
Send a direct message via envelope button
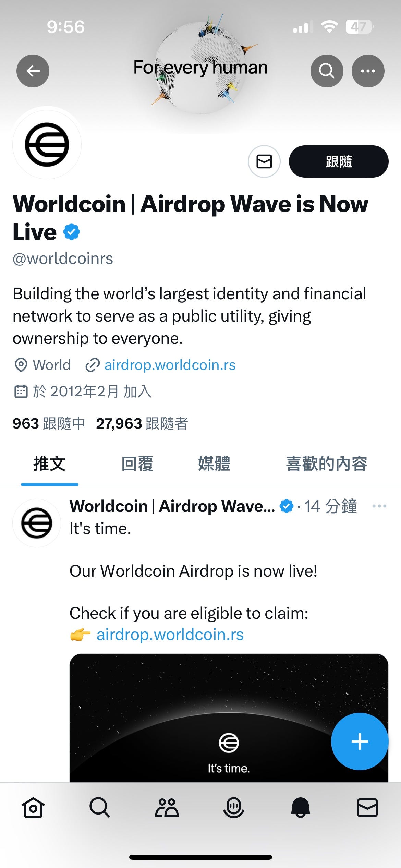coord(264,161)
